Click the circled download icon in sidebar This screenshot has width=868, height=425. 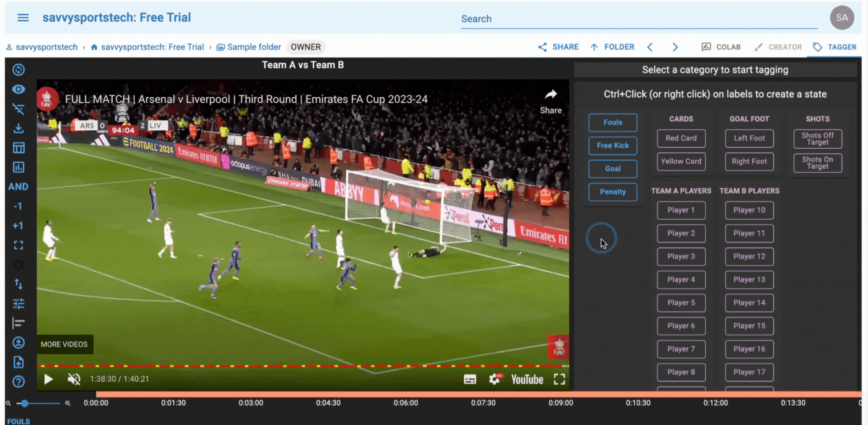pyautogui.click(x=19, y=343)
